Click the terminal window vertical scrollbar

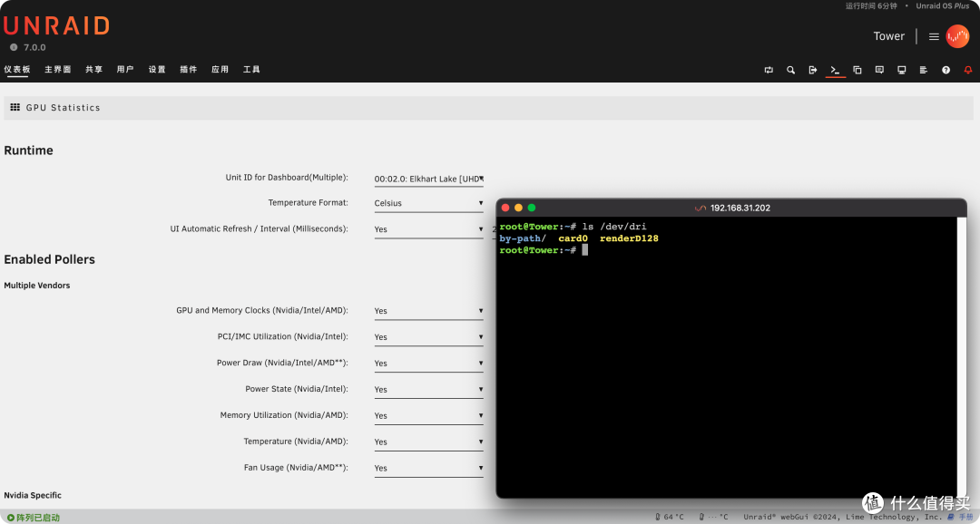[961, 357]
